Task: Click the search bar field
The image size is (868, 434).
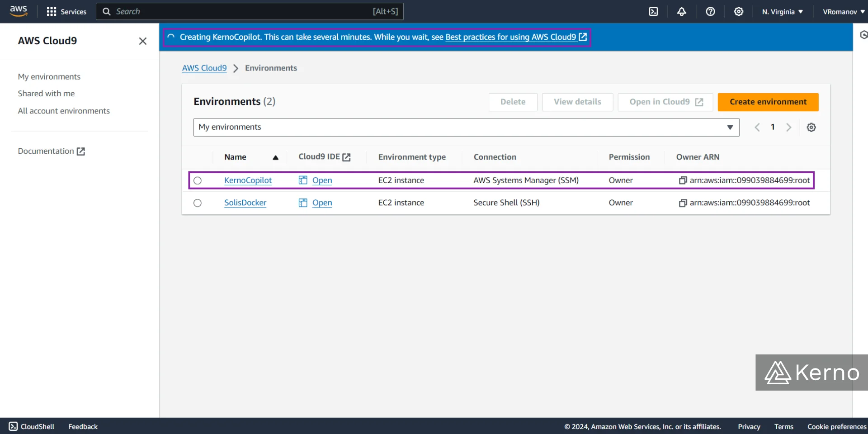Action: tap(250, 11)
